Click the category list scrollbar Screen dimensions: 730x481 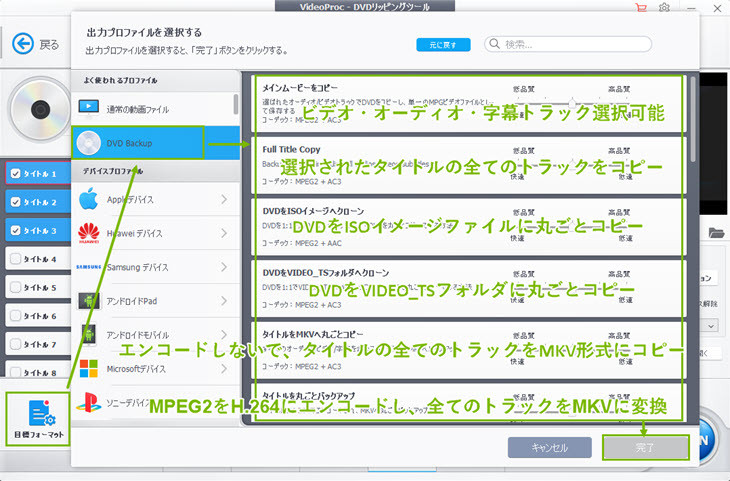pos(236,104)
